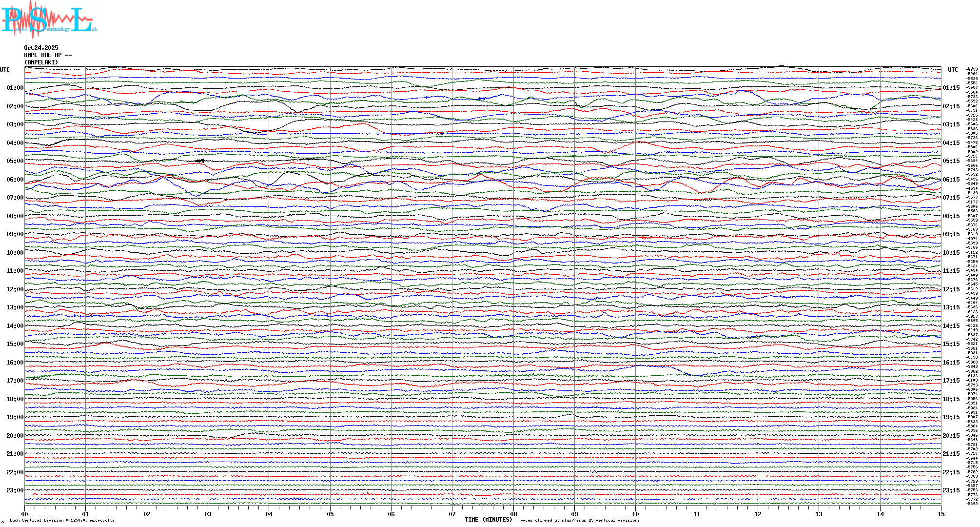The width and height of the screenshot is (980, 527).
Task: Select the 20:15 label on right side
Action: [x=951, y=436]
